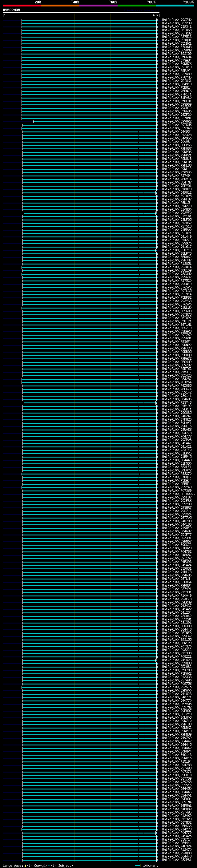
Task: Click hit label UniRef100_B6SUM9
Action: point(177,50)
